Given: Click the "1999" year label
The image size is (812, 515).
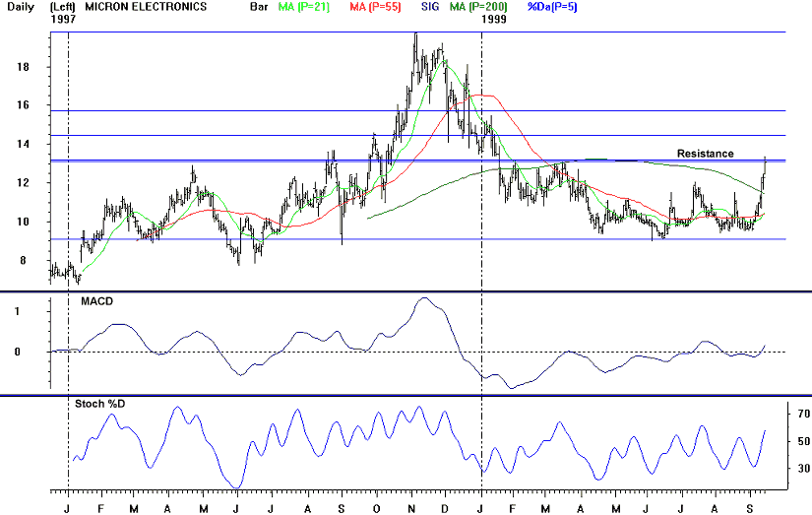Looking at the screenshot, I should click(494, 20).
